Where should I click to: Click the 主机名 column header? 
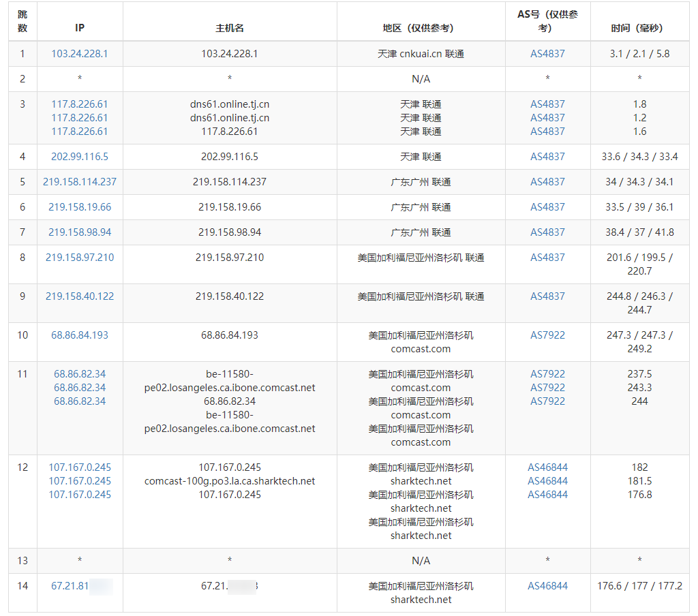click(x=230, y=28)
